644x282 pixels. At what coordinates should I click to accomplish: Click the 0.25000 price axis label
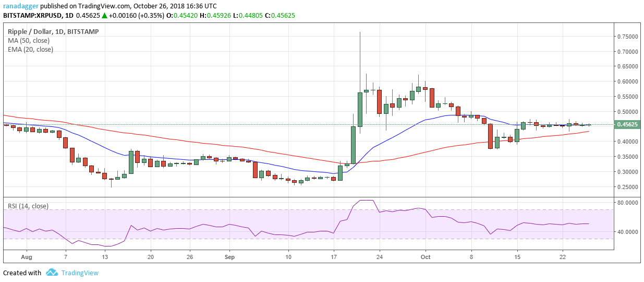pos(628,187)
